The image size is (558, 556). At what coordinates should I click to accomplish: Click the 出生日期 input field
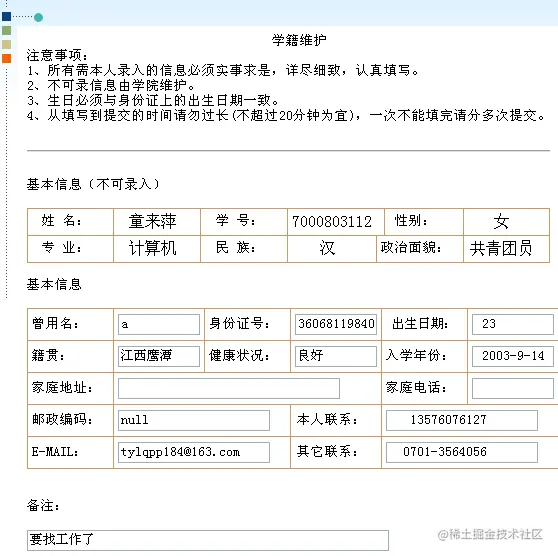tap(512, 324)
